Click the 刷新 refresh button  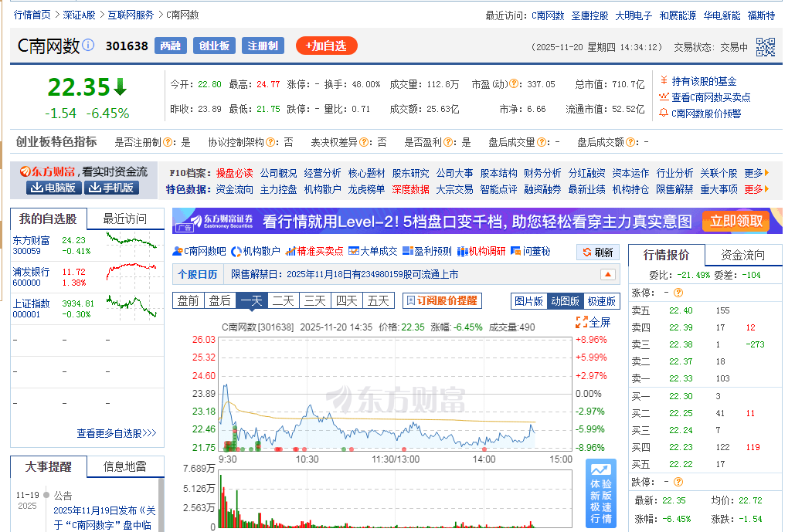pos(598,252)
